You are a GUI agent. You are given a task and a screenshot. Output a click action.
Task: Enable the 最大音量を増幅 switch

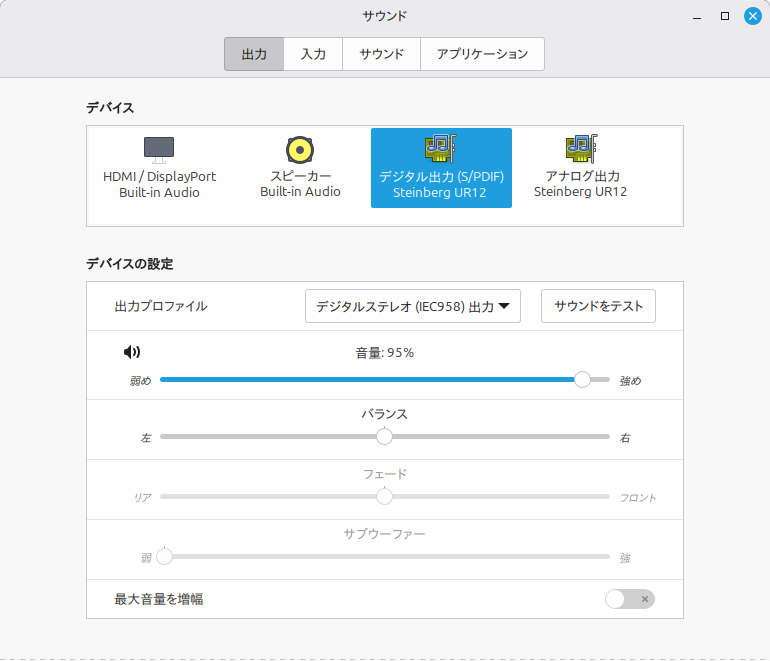pos(630,599)
